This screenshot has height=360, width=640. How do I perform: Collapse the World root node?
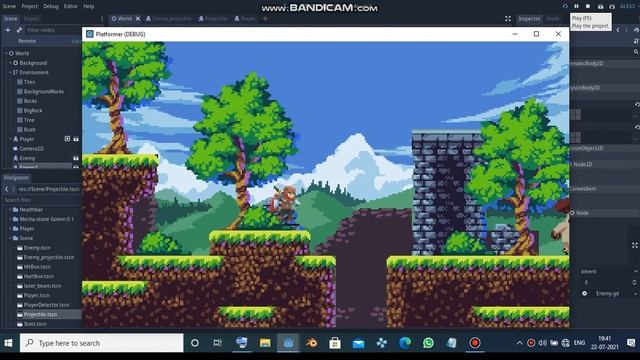[x=6, y=53]
